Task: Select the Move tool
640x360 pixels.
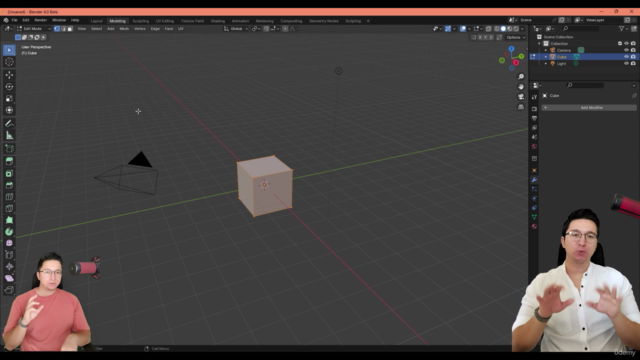Action: (9, 75)
